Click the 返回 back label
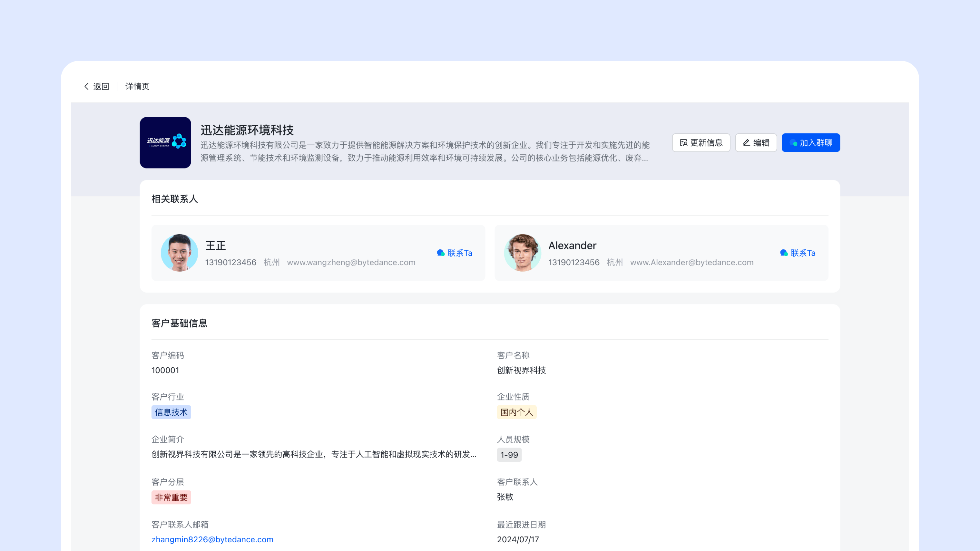This screenshot has height=551, width=980. pyautogui.click(x=101, y=86)
